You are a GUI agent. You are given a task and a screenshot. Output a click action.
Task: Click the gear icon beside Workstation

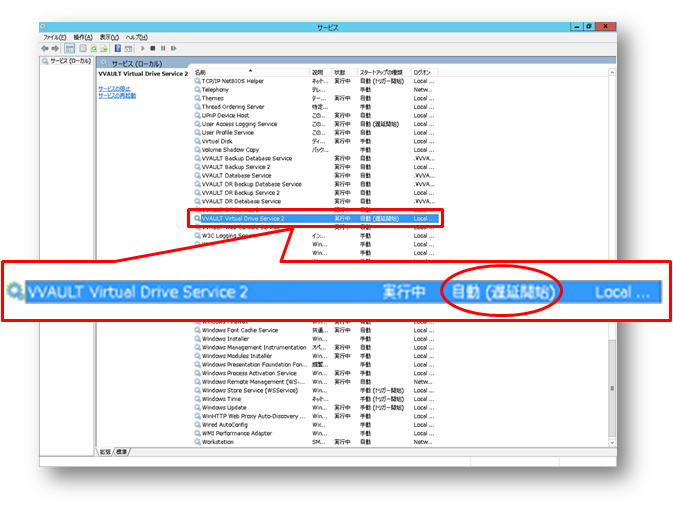click(197, 442)
